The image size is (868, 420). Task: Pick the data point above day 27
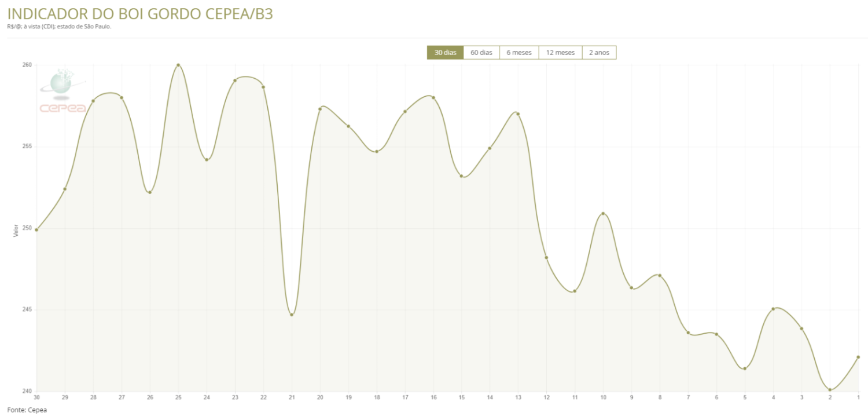click(x=122, y=97)
